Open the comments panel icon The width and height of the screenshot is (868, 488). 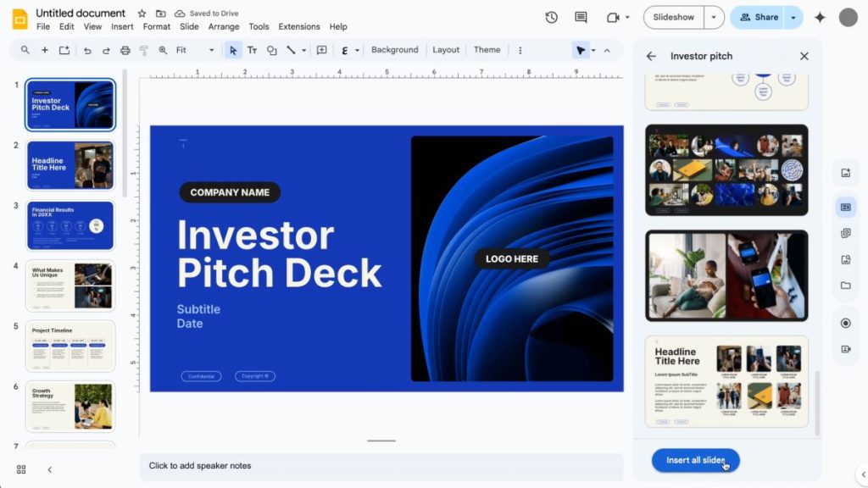(581, 17)
